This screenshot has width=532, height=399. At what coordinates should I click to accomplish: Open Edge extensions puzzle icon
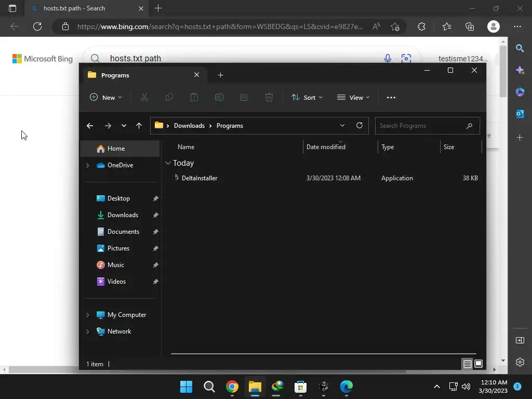(421, 26)
